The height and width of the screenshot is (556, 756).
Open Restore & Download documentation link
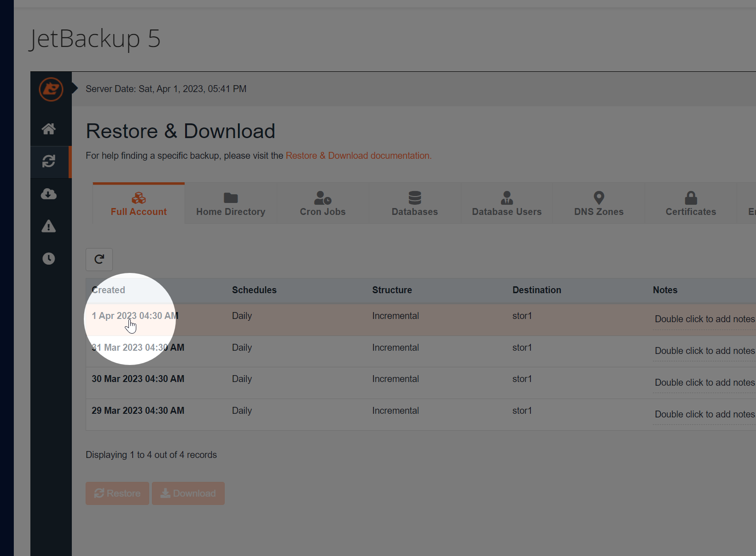(359, 156)
